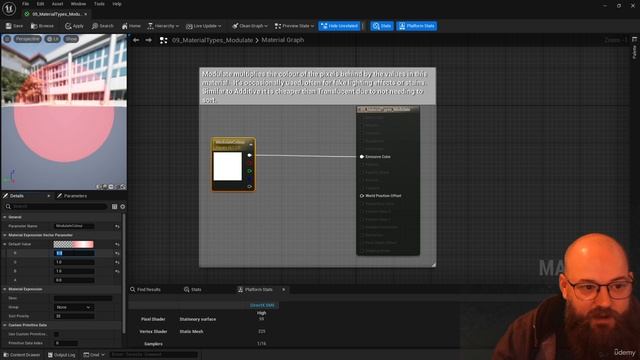Screen dimensions: 640x360
Task: Collapse the Custom Primitive Data section
Action: [x=5, y=325]
